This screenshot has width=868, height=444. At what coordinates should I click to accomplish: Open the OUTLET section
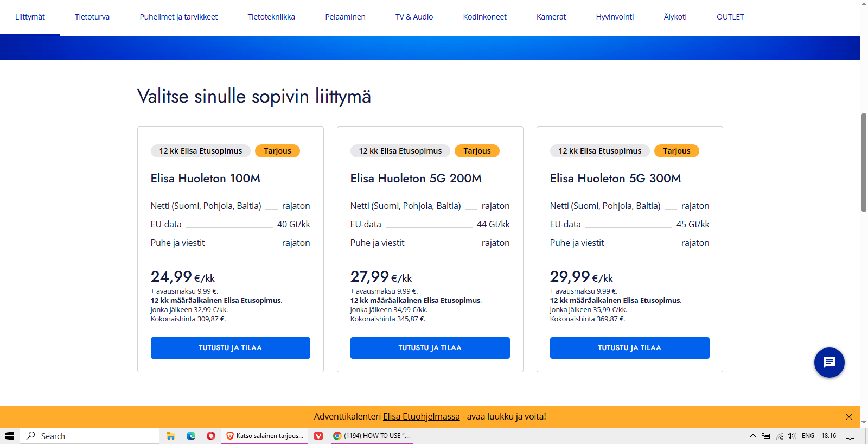(x=730, y=17)
